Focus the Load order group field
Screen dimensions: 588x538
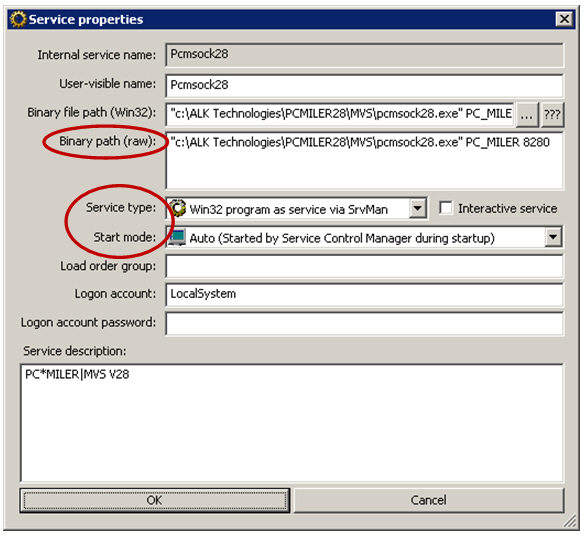(x=364, y=266)
